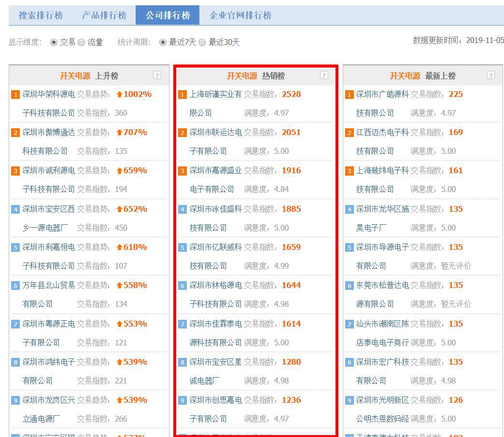Click the 707% trade trend value

[135, 132]
